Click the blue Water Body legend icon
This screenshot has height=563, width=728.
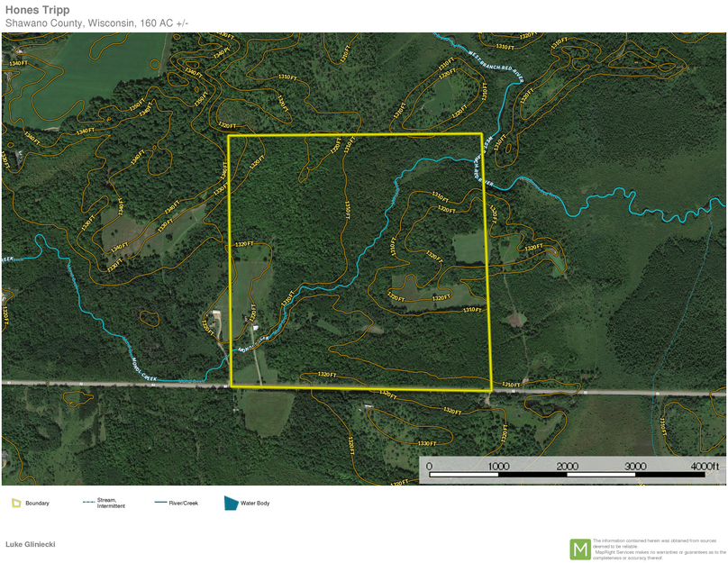pyautogui.click(x=231, y=503)
